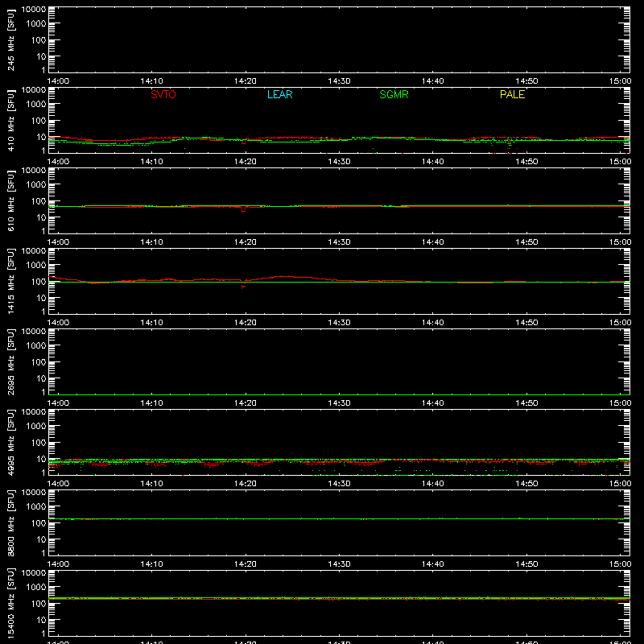644x644 pixels.
Task: Click the 1000 tick label on 15400 MHz panel
Action: click(x=36, y=587)
